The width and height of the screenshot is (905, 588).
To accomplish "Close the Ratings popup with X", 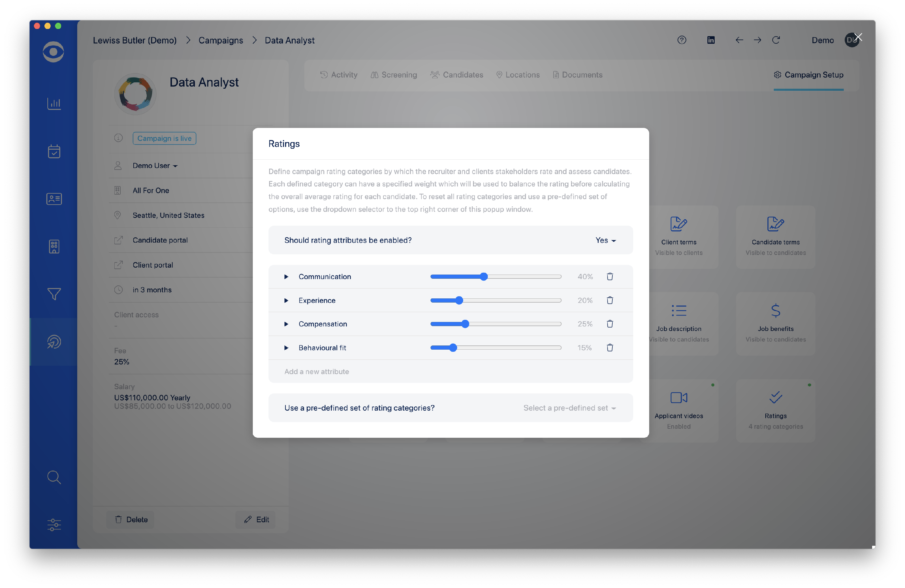I will 857,37.
